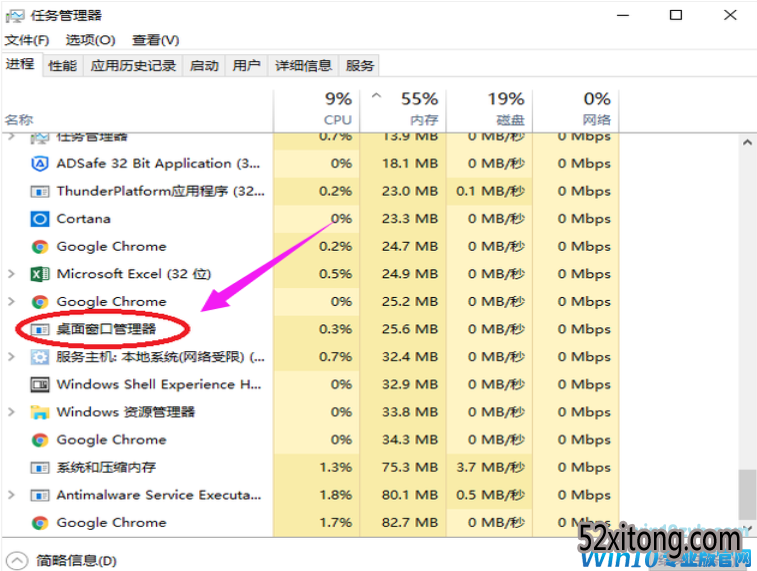Select the Cortana process row name

click(84, 219)
